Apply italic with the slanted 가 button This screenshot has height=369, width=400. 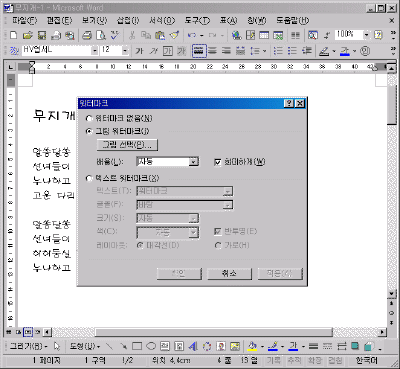click(x=153, y=51)
